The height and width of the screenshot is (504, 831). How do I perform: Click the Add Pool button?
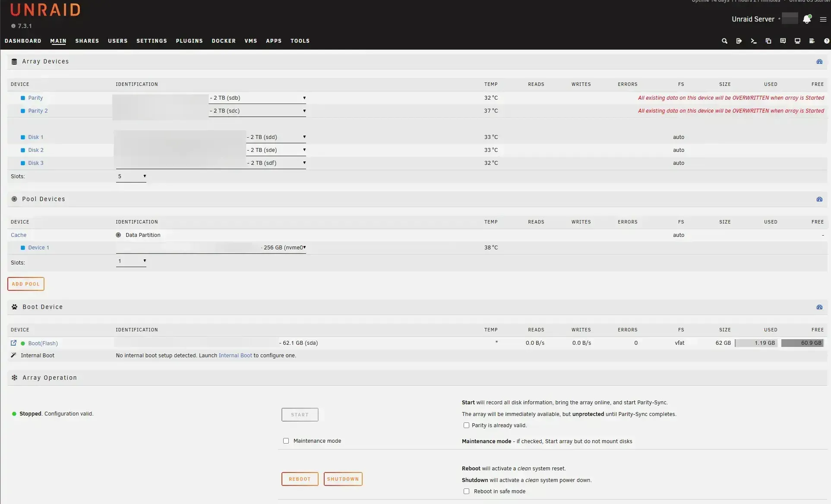click(x=26, y=284)
